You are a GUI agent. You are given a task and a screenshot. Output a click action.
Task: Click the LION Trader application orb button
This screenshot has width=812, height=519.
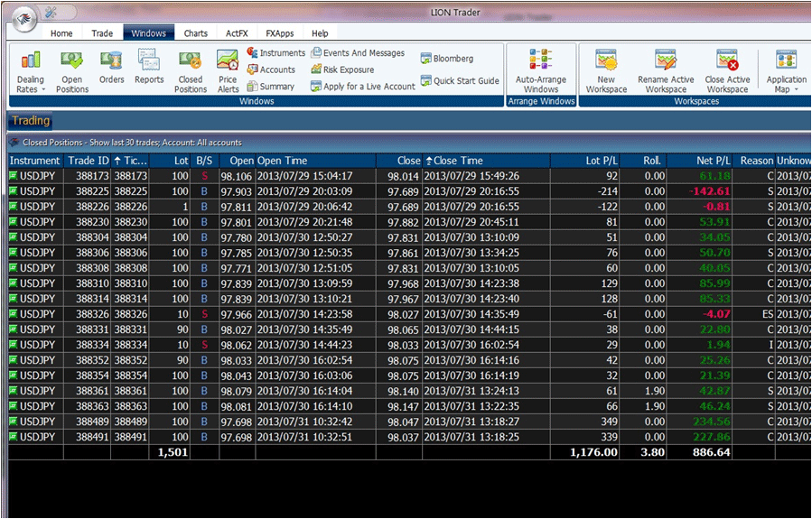25,20
